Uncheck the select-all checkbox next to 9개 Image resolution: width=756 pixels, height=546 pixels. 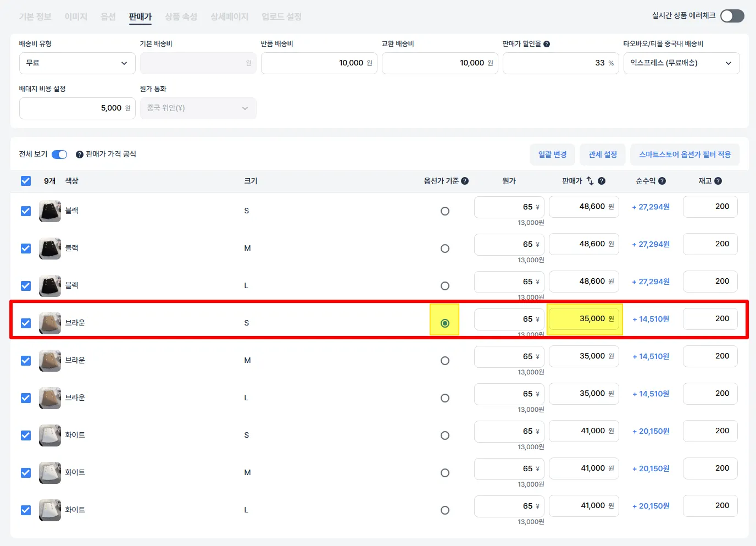(x=26, y=181)
